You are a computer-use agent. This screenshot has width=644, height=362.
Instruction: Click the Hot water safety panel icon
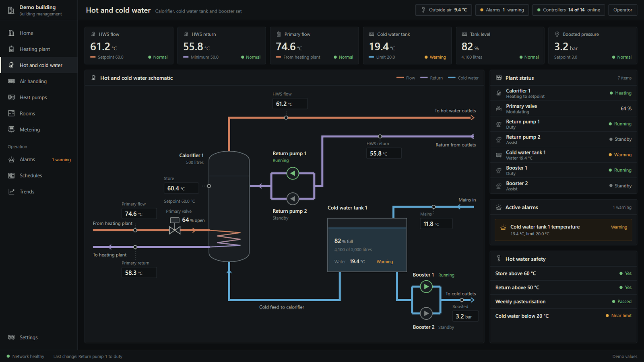tap(499, 259)
